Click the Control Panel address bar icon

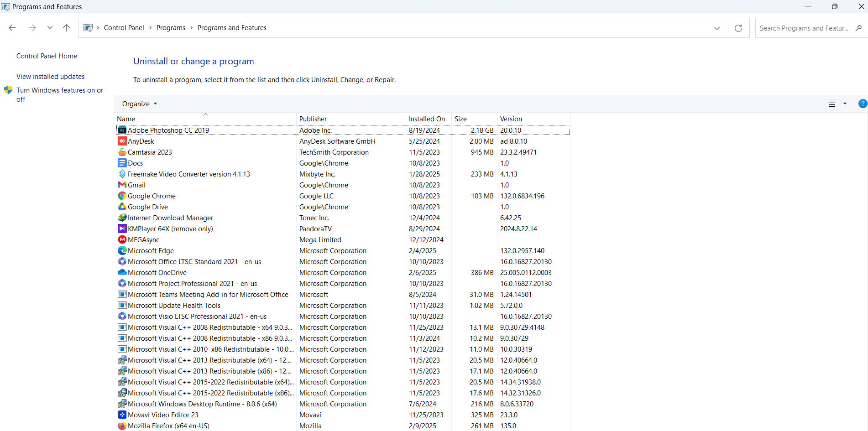88,28
